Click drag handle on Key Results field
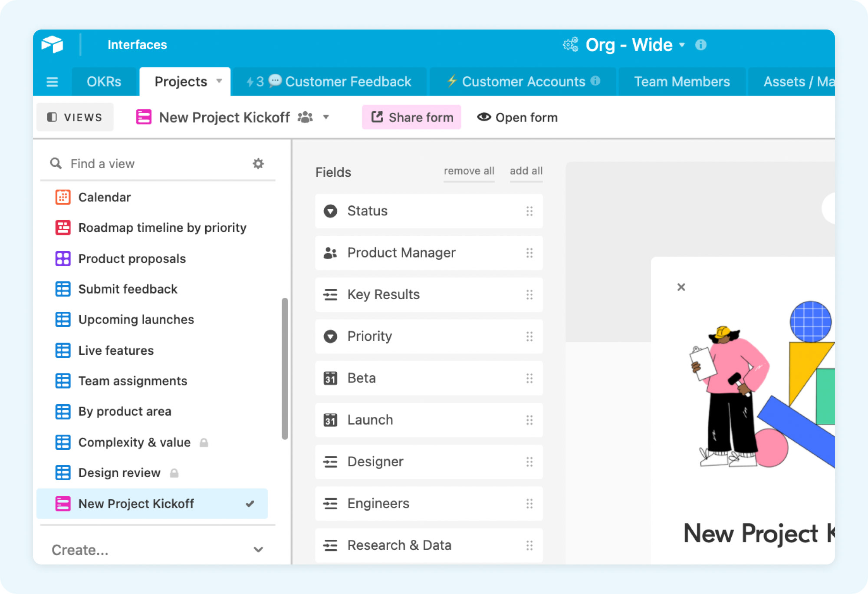This screenshot has width=868, height=594. pos(529,295)
